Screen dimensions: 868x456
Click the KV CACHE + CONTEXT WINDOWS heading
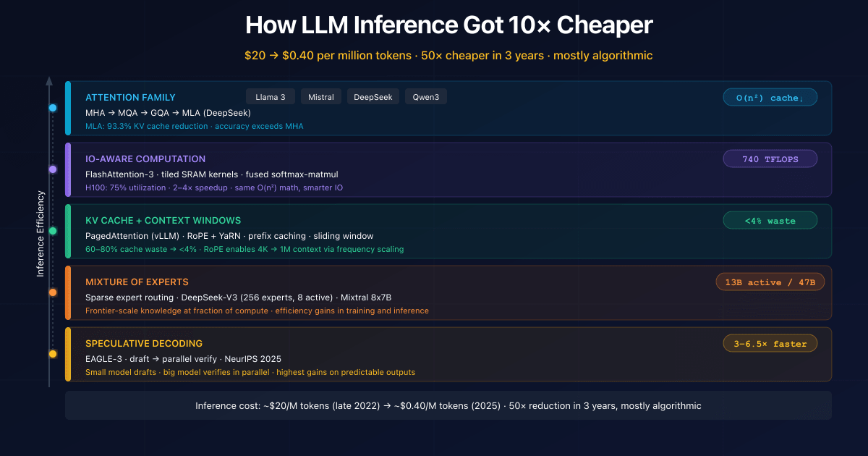(x=163, y=221)
